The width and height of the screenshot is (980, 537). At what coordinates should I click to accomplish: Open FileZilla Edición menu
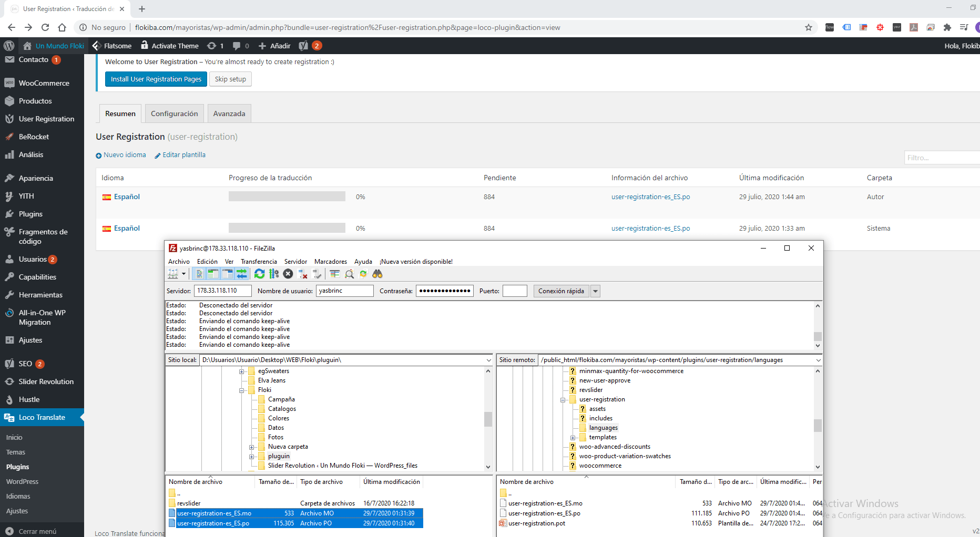207,262
